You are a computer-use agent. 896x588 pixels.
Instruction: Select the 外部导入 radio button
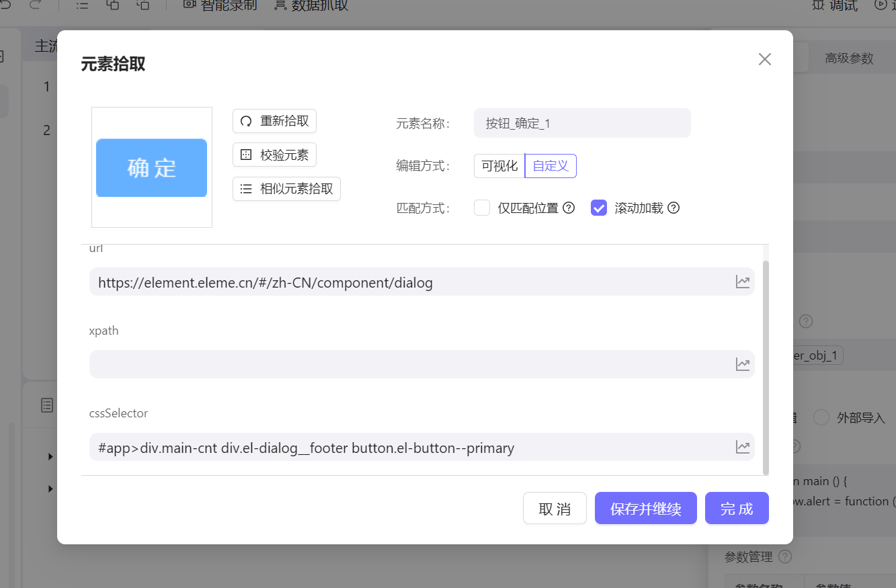tap(821, 417)
